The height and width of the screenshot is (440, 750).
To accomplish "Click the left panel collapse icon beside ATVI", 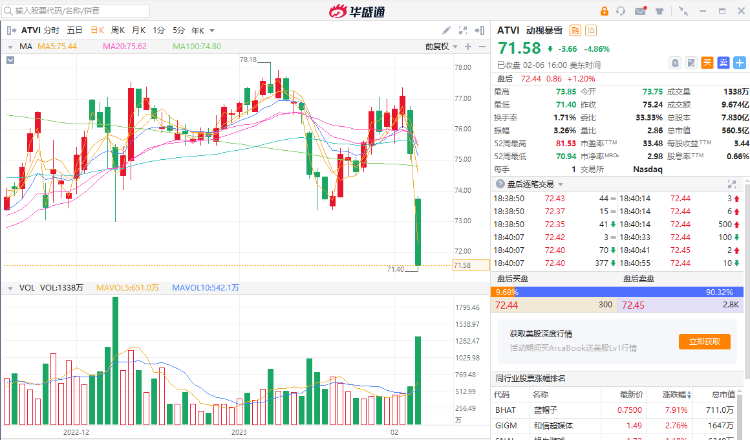I will pyautogui.click(x=11, y=31).
